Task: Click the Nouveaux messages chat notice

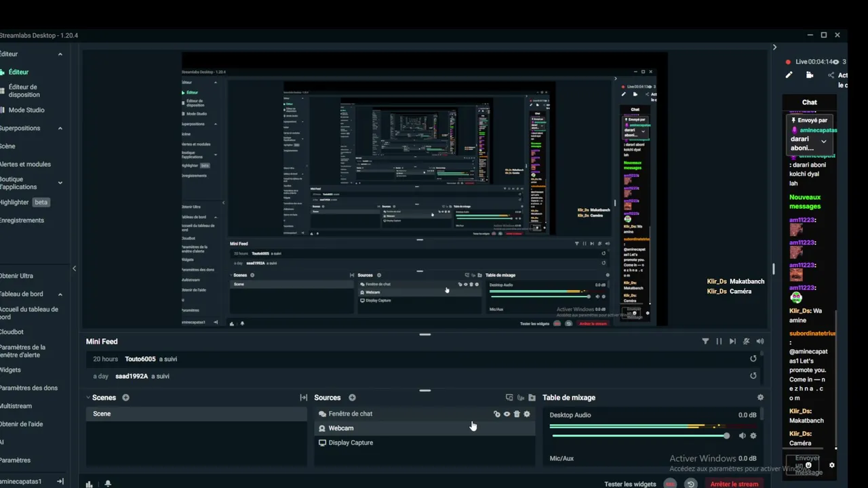Action: 805,202
